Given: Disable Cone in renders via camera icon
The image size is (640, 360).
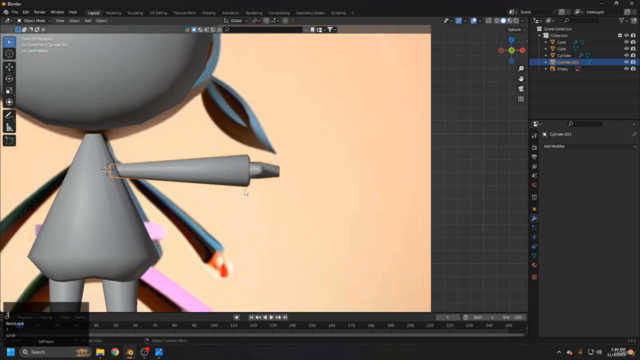Looking at the screenshot, I should click(633, 42).
